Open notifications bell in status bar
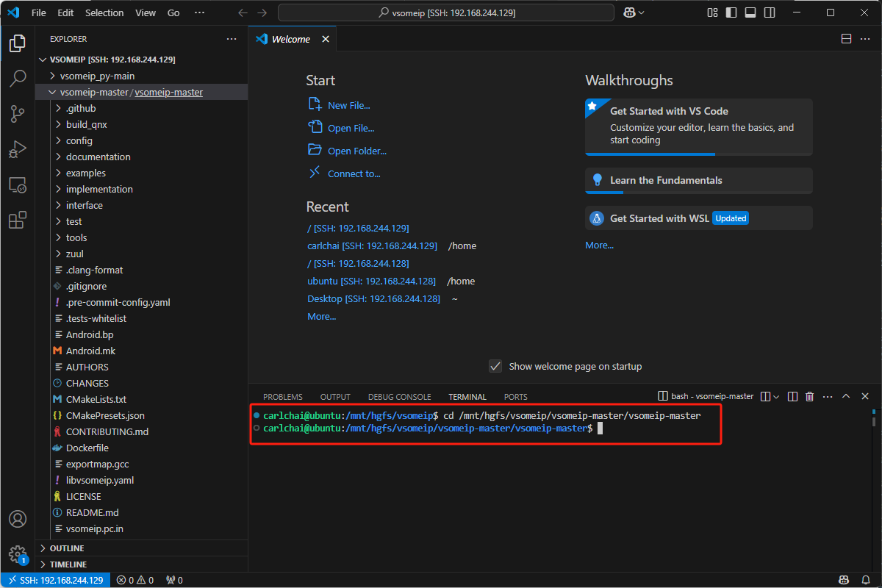 865,580
